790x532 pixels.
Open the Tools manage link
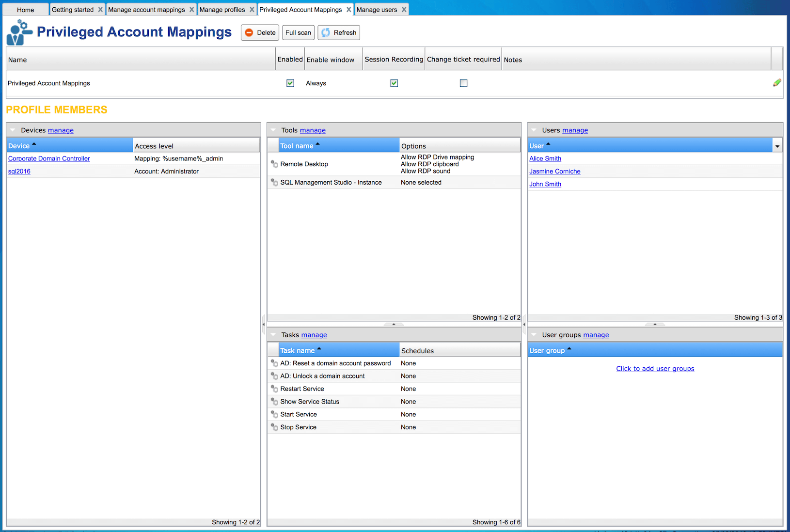pyautogui.click(x=313, y=130)
